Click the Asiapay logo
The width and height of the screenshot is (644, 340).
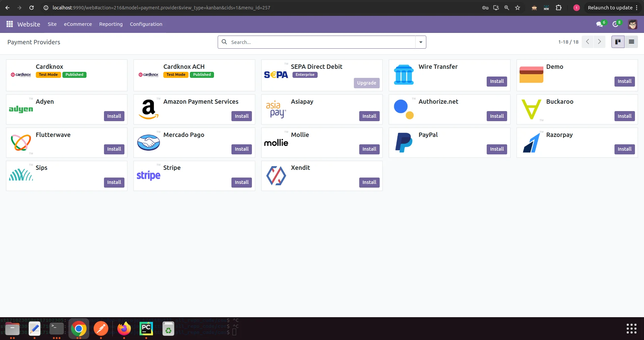[x=276, y=109]
